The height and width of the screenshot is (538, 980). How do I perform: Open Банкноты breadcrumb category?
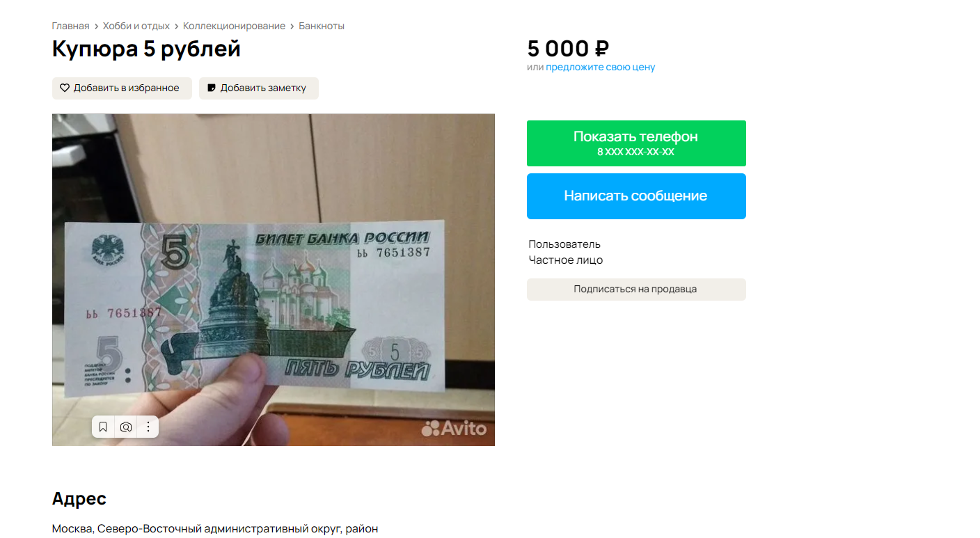(322, 26)
